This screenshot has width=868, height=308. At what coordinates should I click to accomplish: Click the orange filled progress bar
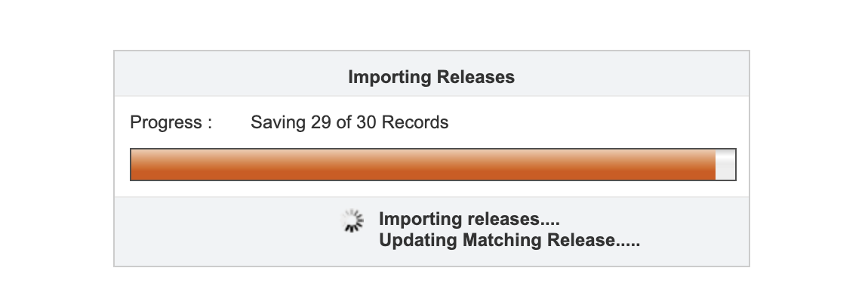423,165
